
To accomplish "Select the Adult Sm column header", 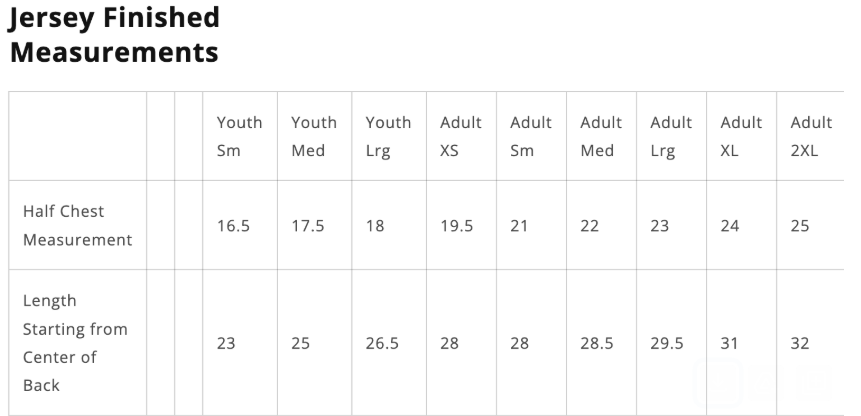I will [531, 137].
